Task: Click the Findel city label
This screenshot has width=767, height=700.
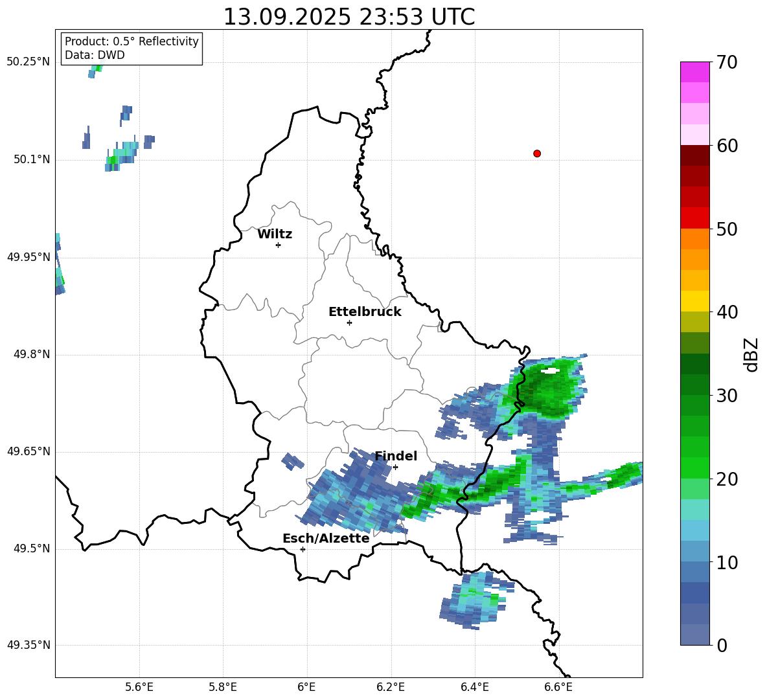Action: (x=396, y=456)
